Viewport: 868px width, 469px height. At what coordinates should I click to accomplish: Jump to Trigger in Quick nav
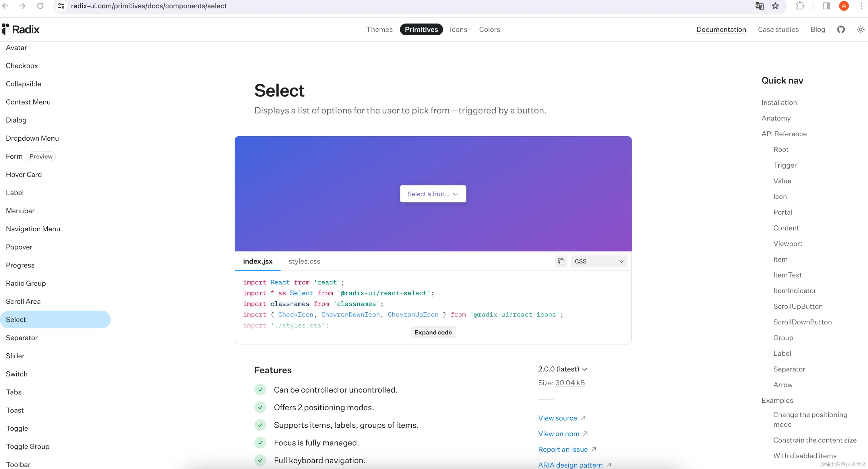(x=785, y=165)
